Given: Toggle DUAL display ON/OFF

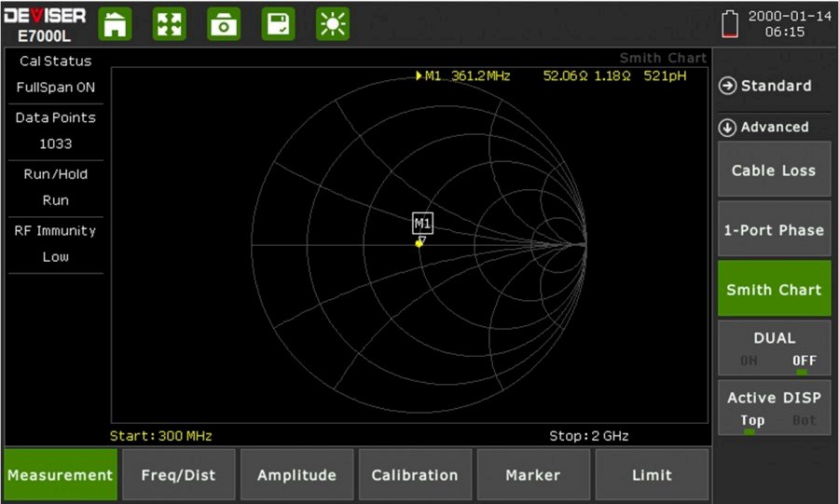Looking at the screenshot, I should click(x=775, y=348).
